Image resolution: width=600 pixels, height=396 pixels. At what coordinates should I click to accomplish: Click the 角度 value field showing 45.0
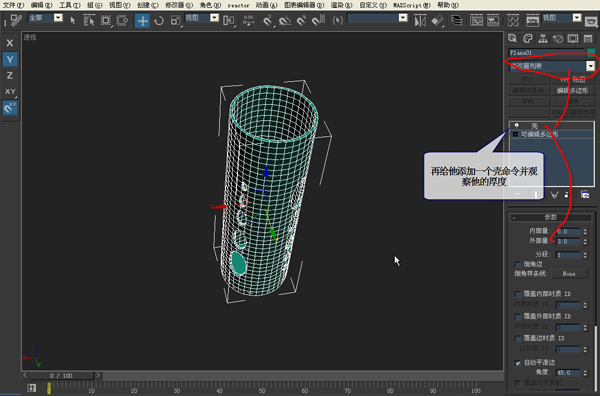(x=568, y=373)
